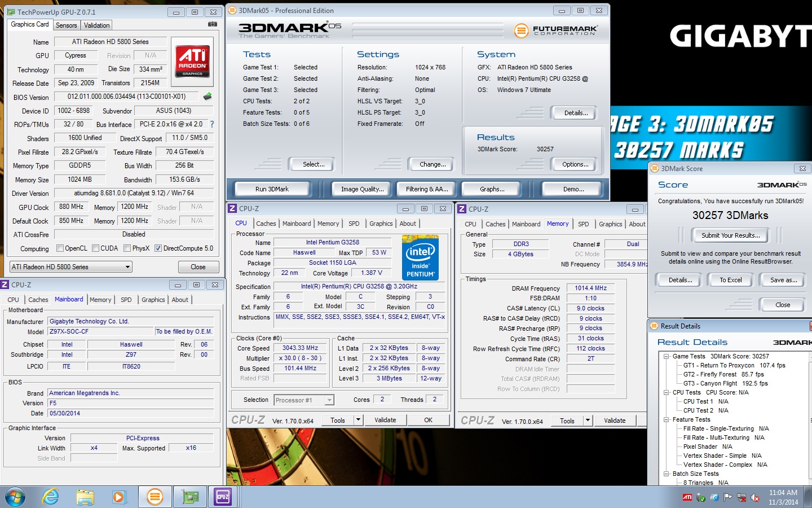This screenshot has height=508, width=812.
Task: Click the BIOS save icon beside BIOS Version
Action: pos(208,97)
